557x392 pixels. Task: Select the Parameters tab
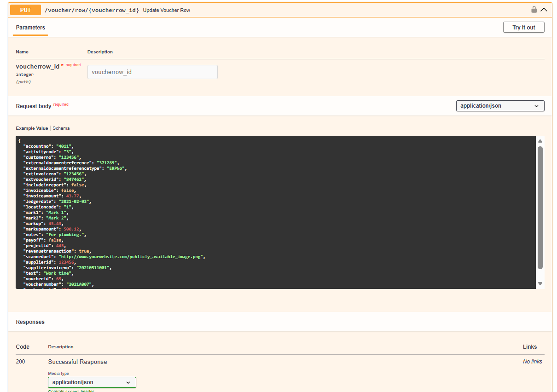pos(30,28)
